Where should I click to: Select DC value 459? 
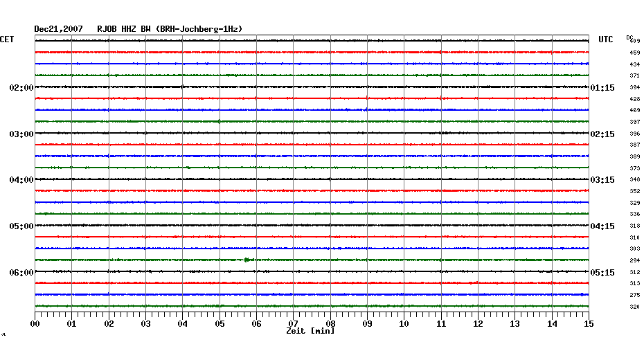[x=634, y=53]
